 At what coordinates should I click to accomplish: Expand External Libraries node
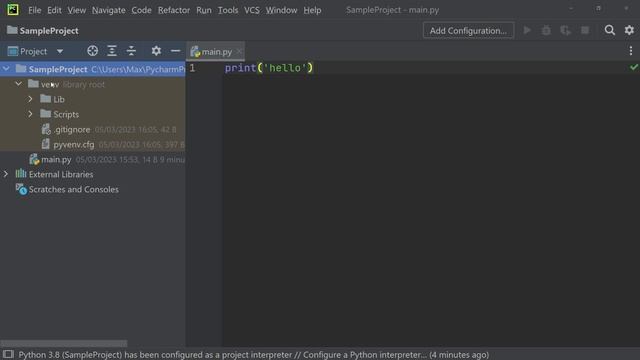(6, 174)
